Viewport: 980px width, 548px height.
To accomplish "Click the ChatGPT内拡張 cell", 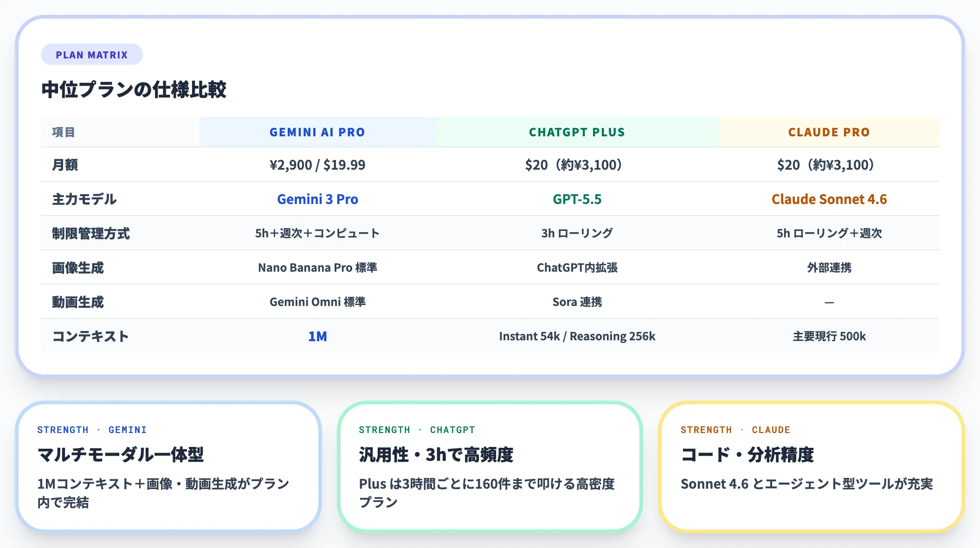I will pos(577,268).
